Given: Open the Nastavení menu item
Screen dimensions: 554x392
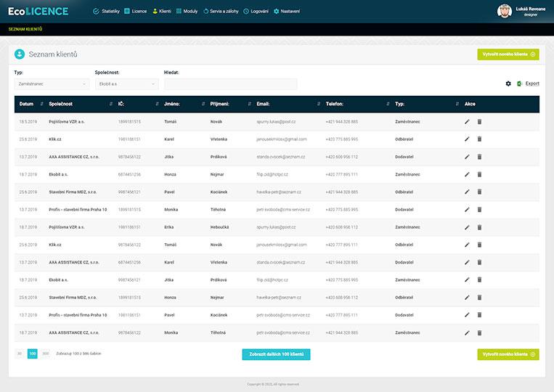Looking at the screenshot, I should tap(287, 12).
